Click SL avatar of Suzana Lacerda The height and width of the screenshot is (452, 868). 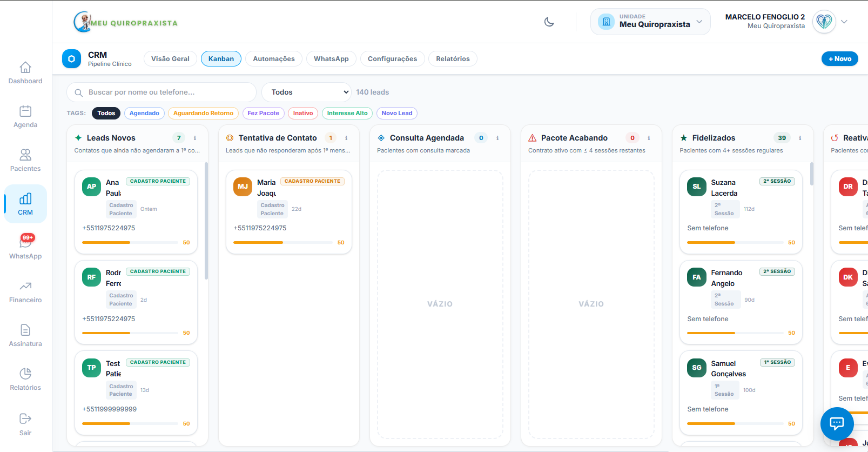pyautogui.click(x=697, y=187)
